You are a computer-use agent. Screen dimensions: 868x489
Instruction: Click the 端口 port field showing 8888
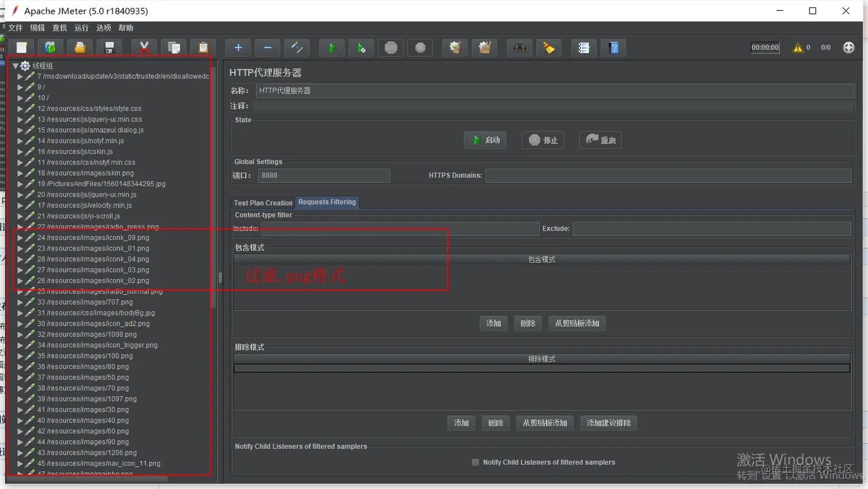324,175
